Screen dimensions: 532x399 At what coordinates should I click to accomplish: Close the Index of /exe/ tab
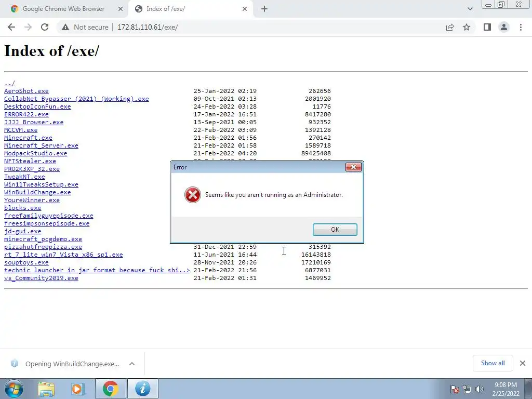coord(245,9)
